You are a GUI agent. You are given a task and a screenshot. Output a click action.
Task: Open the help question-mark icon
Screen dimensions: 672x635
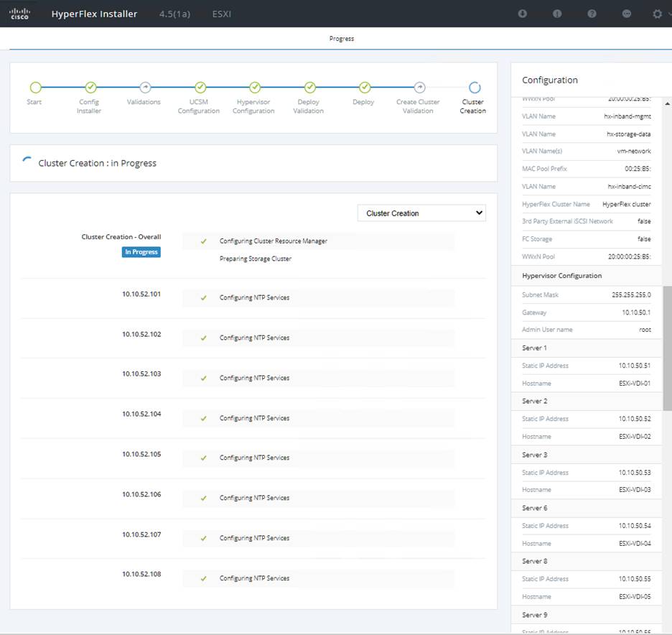pyautogui.click(x=592, y=14)
